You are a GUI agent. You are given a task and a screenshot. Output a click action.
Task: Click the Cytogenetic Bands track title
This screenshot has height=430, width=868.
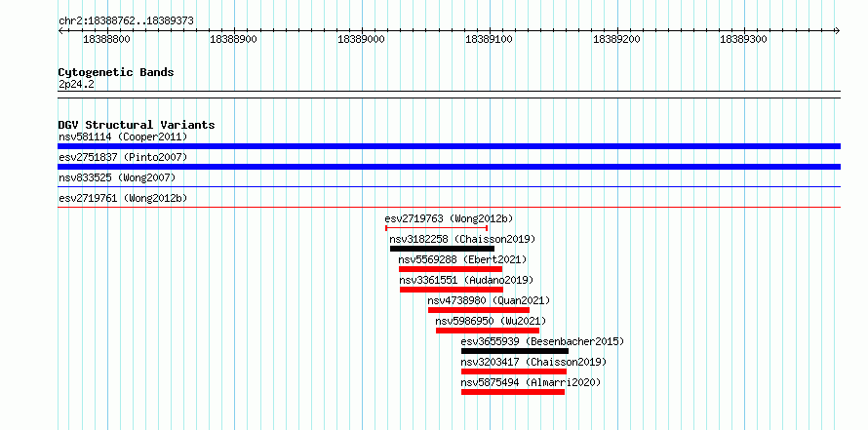click(116, 72)
